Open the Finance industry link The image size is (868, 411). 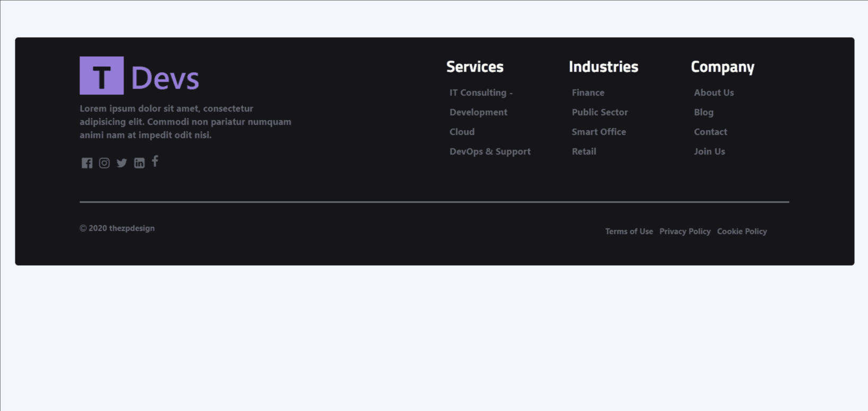point(588,92)
